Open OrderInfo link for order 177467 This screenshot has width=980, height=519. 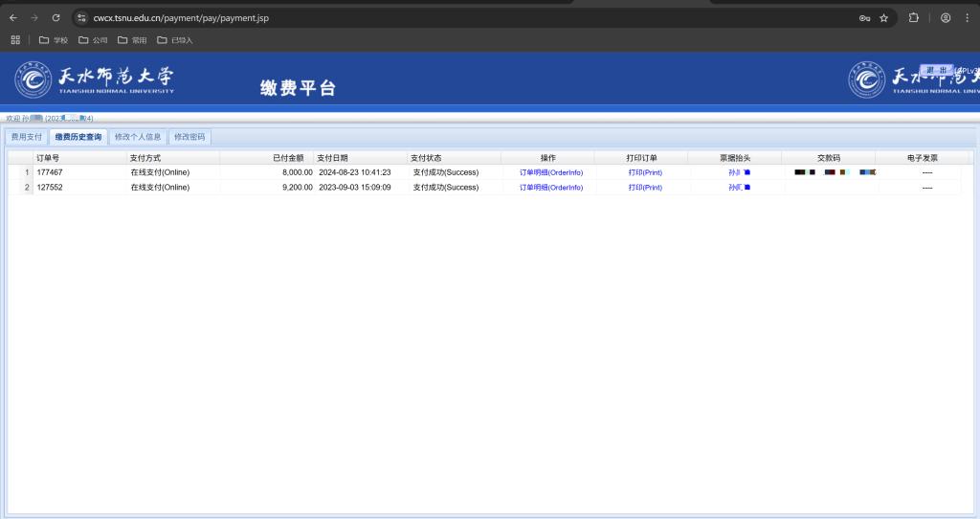[x=550, y=172]
